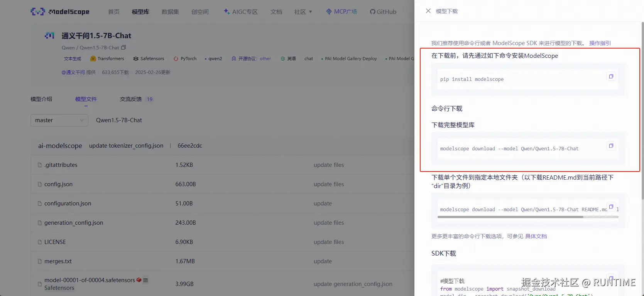Click update generation_config.json commit message
Viewport: 644px width, 296px height.
click(353, 284)
